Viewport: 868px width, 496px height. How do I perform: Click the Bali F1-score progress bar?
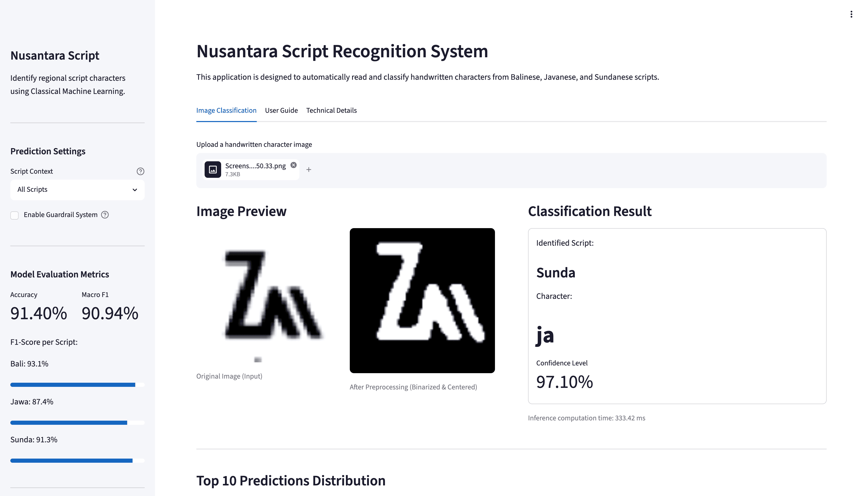click(78, 385)
